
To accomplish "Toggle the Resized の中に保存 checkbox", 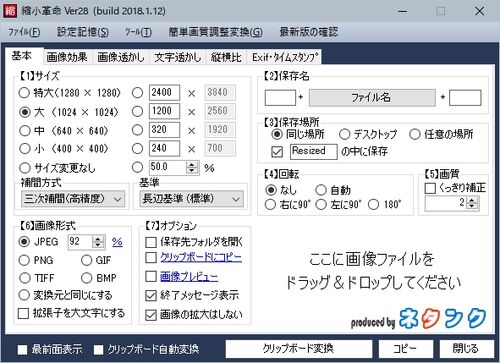I will [x=277, y=152].
